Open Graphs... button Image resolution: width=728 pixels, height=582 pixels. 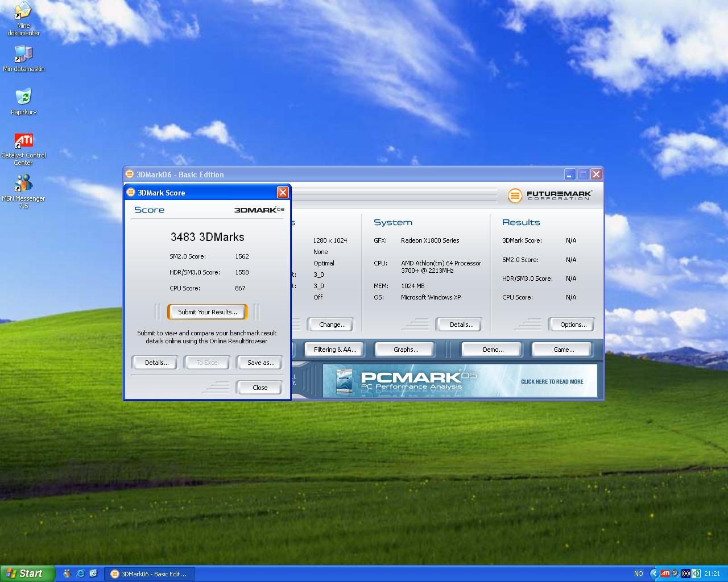405,350
